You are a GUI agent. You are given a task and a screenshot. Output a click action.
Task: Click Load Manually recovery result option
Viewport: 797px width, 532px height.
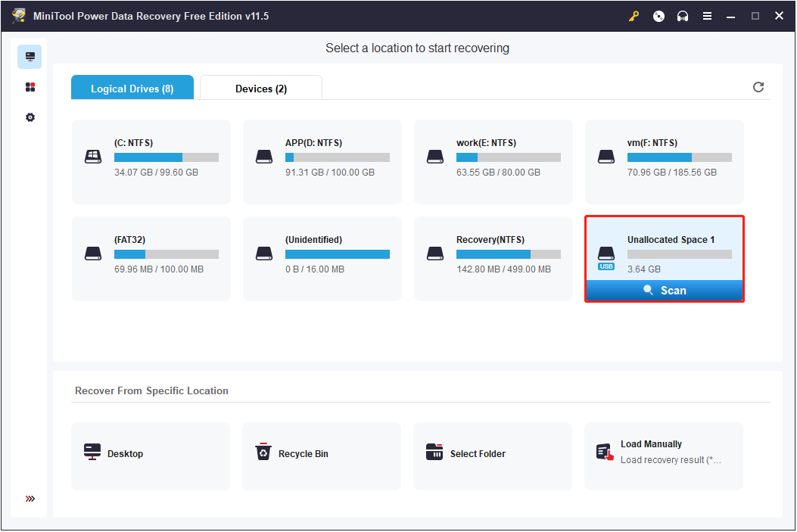click(663, 456)
